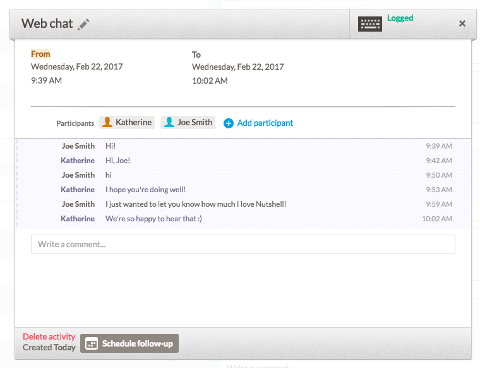The height and width of the screenshot is (368, 480).
Task: Click the To label
Action: click(196, 55)
